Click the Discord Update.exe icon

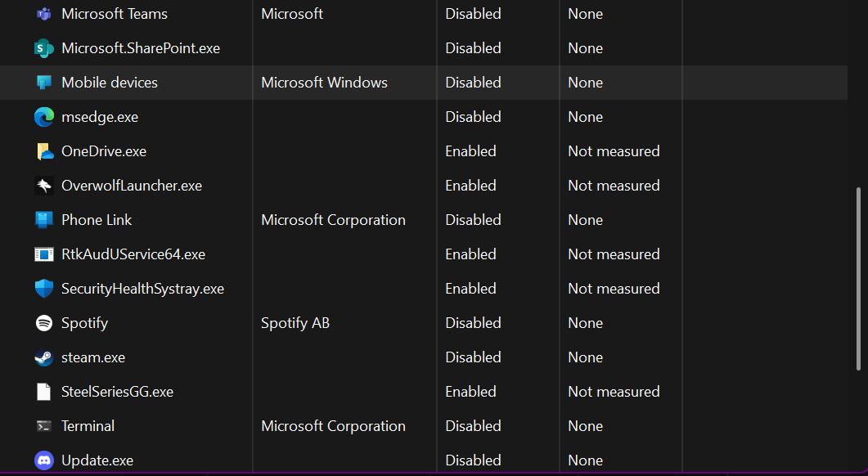click(43, 460)
